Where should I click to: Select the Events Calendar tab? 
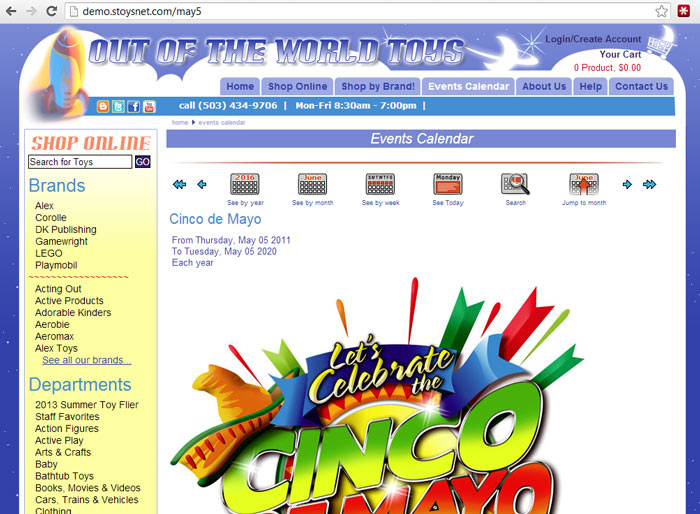click(468, 87)
